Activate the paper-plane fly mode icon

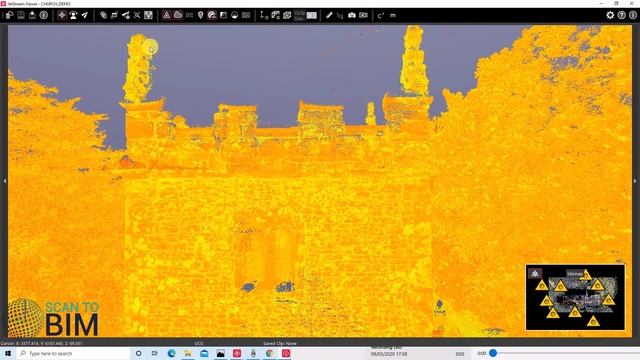(85, 16)
